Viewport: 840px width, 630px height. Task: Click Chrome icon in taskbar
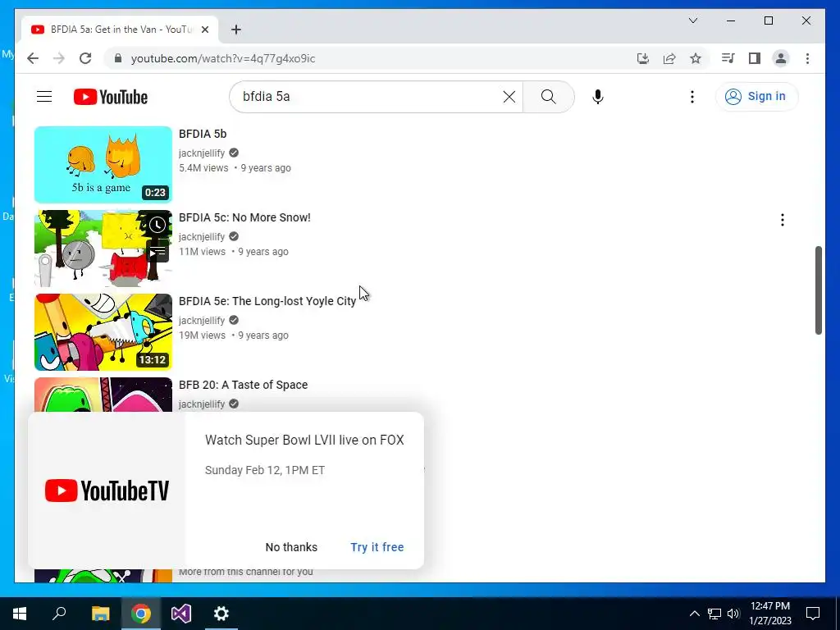point(141,614)
